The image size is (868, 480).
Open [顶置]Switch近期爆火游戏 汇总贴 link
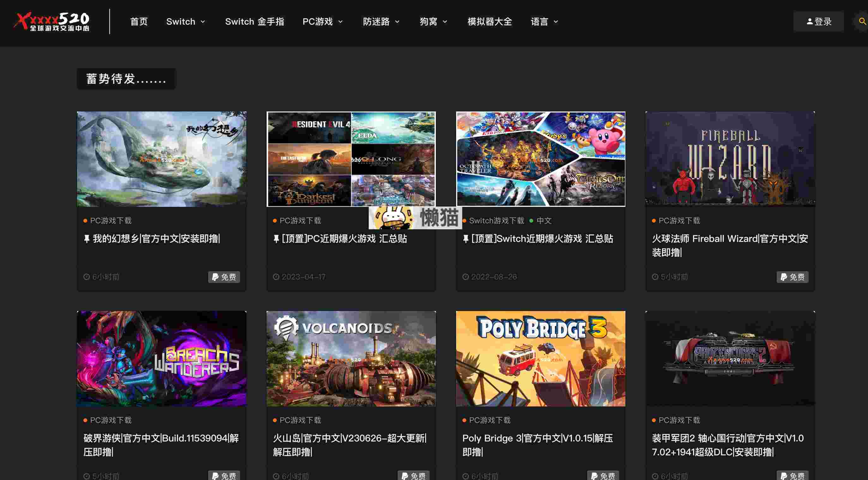pos(542,239)
